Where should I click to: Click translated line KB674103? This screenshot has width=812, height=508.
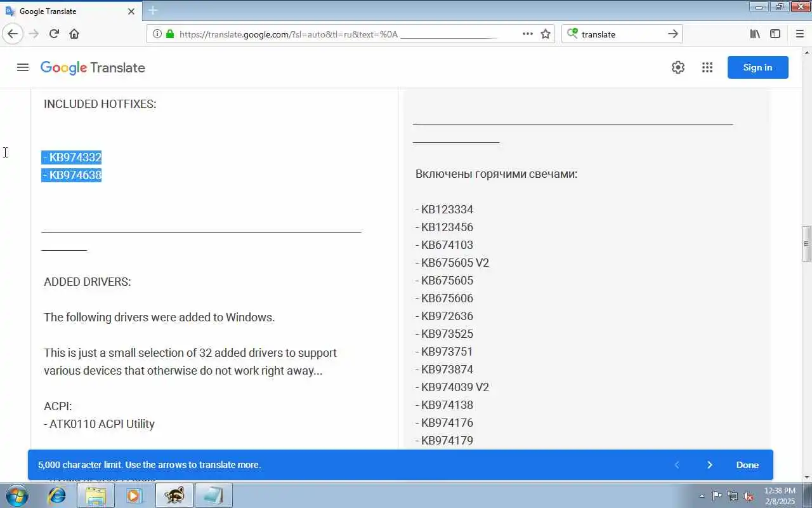(444, 245)
